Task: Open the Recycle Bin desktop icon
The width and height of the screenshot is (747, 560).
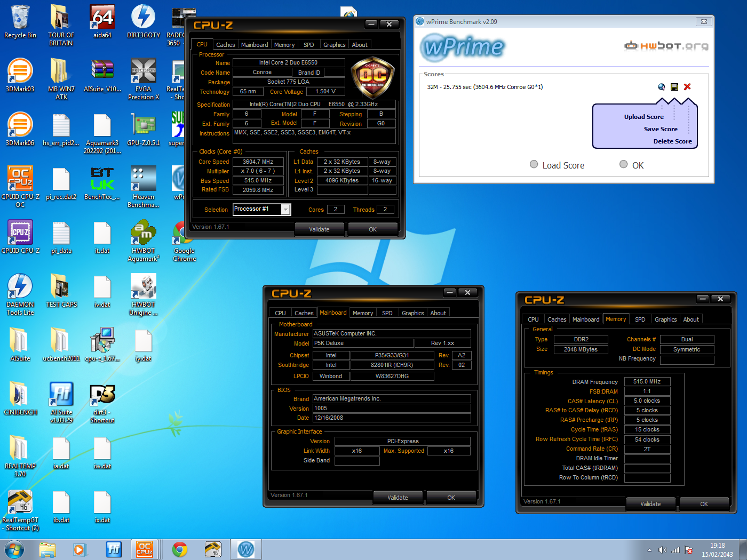Action: [x=20, y=22]
